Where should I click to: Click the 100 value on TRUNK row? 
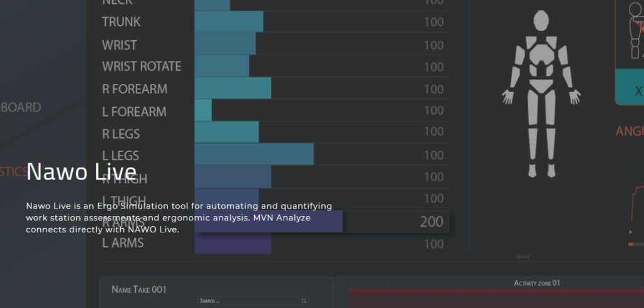[x=434, y=22]
